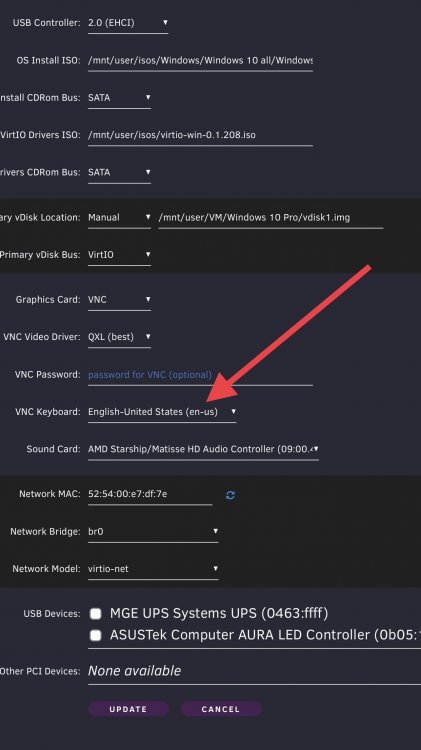The width and height of the screenshot is (421, 750).
Task: Click the vdisk1.img path field
Action: [271, 218]
